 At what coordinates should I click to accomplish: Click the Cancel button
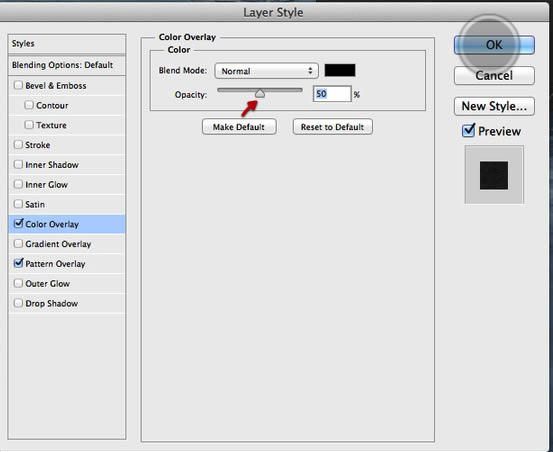point(494,75)
